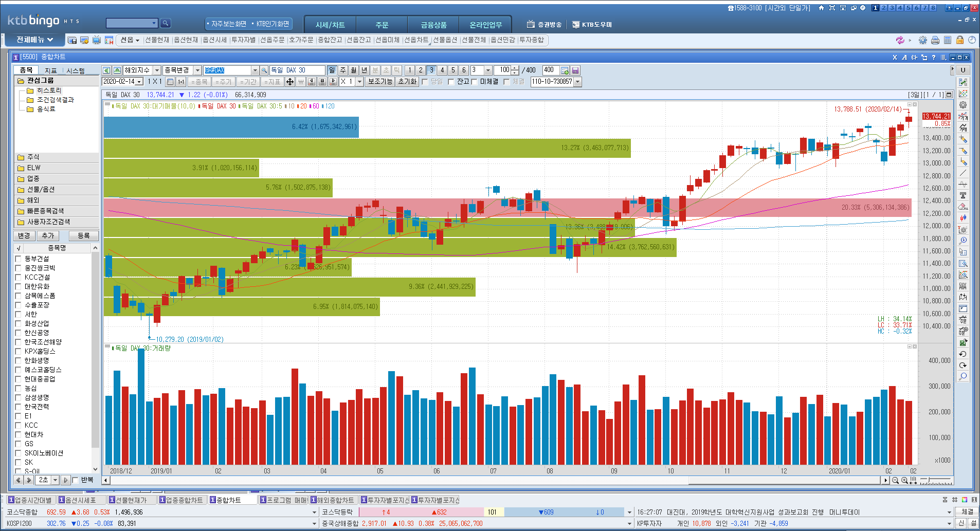Open the 히스토리 folder under 관심그룹
980x531 pixels.
(49, 90)
